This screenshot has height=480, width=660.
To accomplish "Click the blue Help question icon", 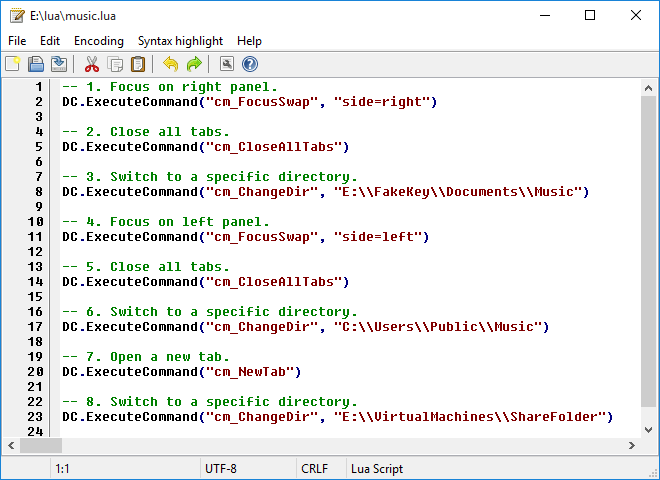I will point(249,64).
